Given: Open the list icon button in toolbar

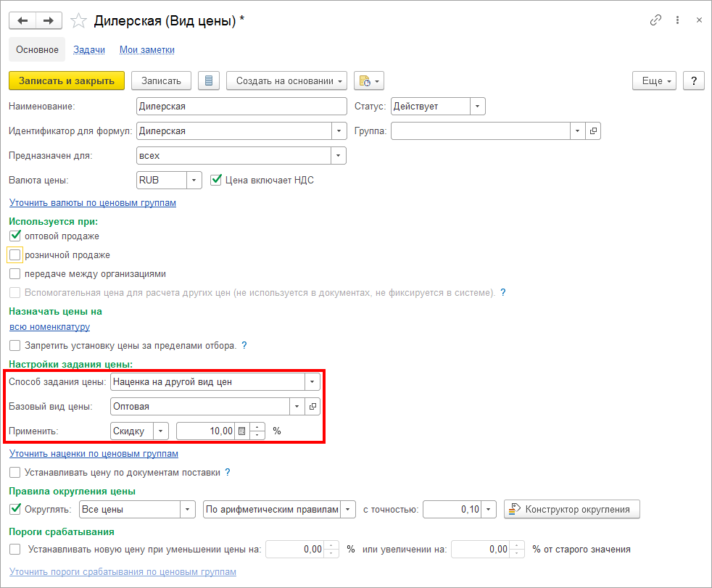Looking at the screenshot, I should coord(209,80).
